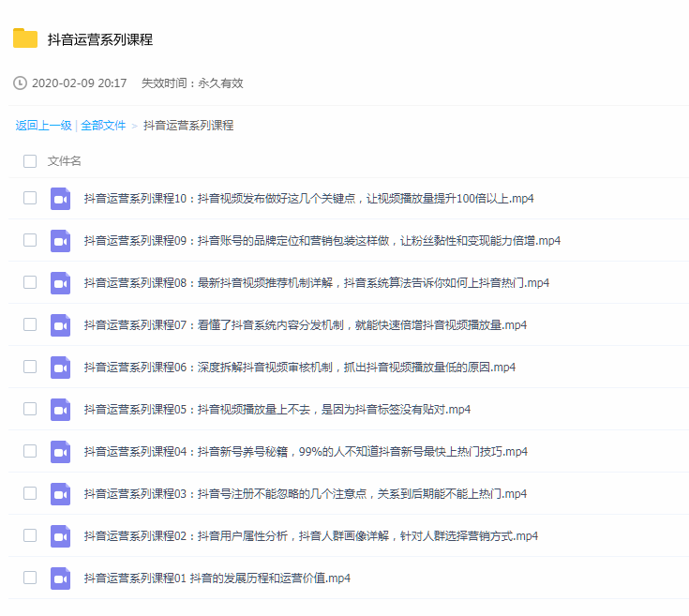
Task: Click the clock icon beside 2020-02-09 20:17
Action: [20, 83]
